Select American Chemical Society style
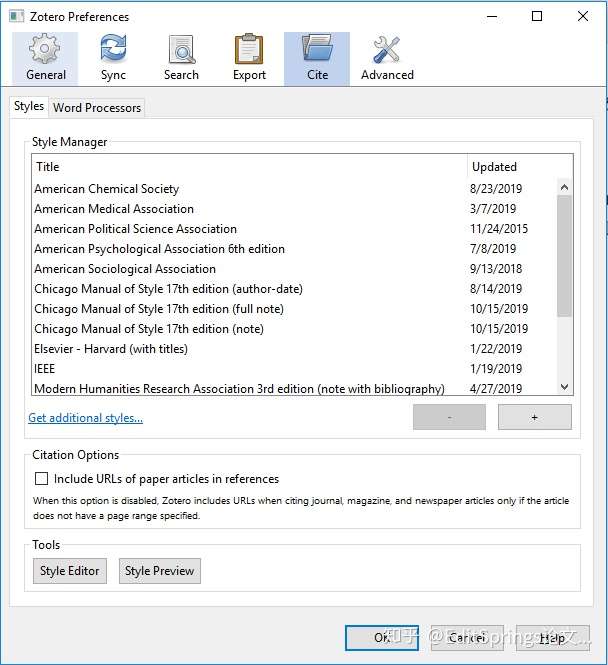 pos(294,189)
